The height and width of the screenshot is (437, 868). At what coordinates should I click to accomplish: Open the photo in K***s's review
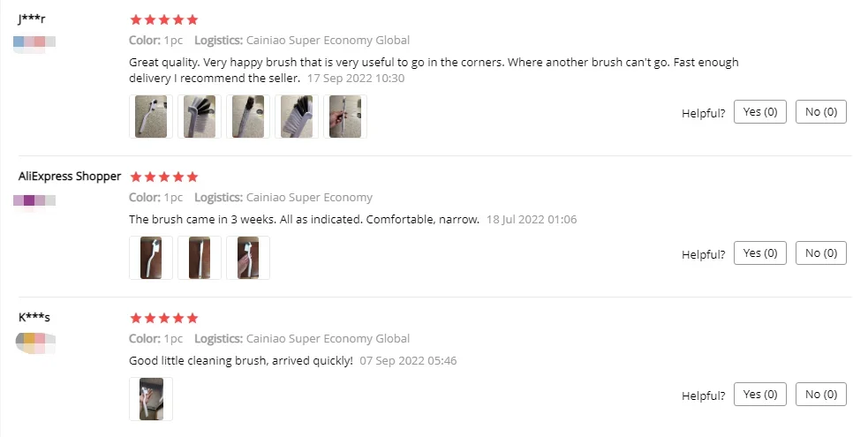click(x=151, y=399)
